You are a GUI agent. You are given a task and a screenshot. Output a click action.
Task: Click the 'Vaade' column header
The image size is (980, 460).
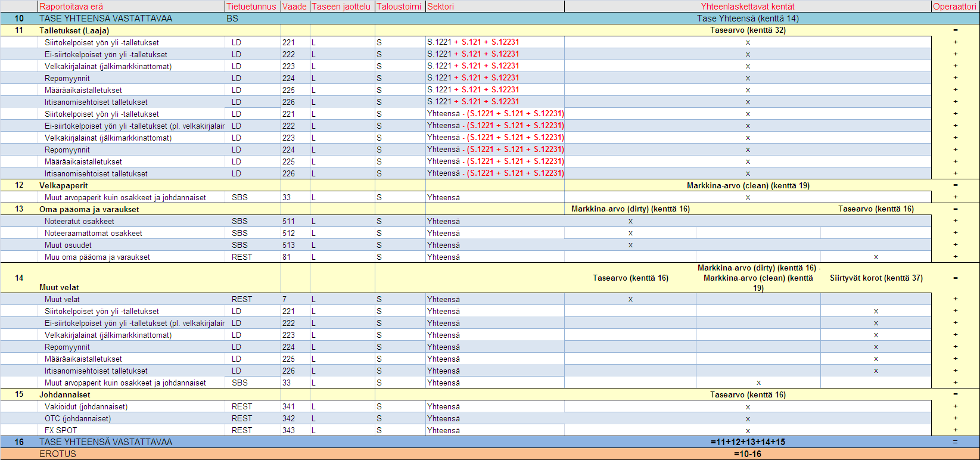pyautogui.click(x=295, y=7)
